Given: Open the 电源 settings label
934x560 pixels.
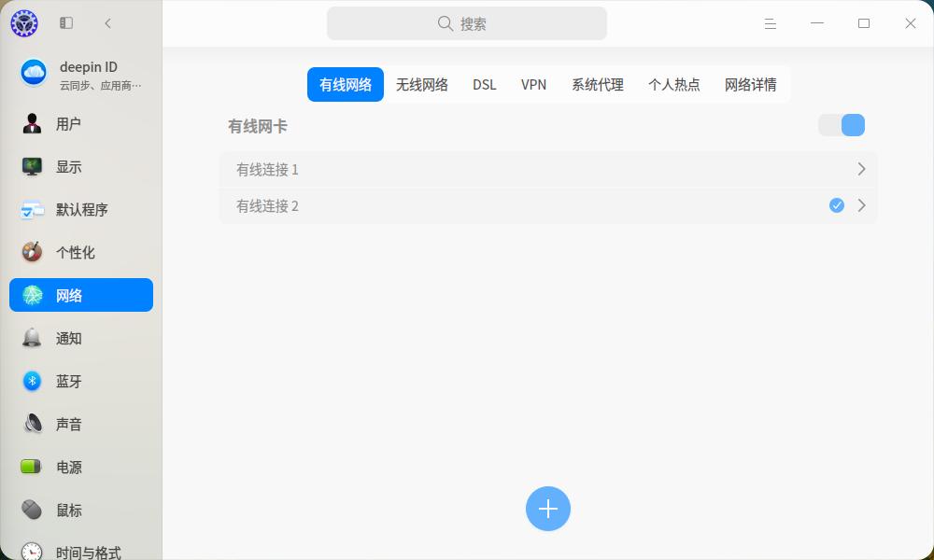Looking at the screenshot, I should pos(68,468).
